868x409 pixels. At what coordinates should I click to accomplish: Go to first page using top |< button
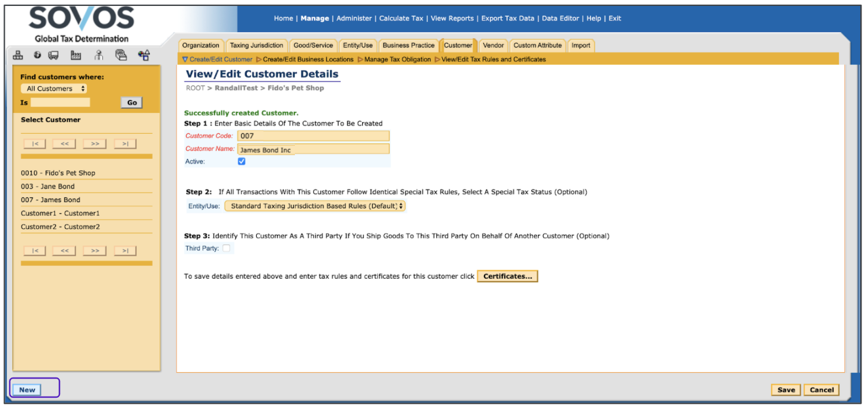pos(34,144)
